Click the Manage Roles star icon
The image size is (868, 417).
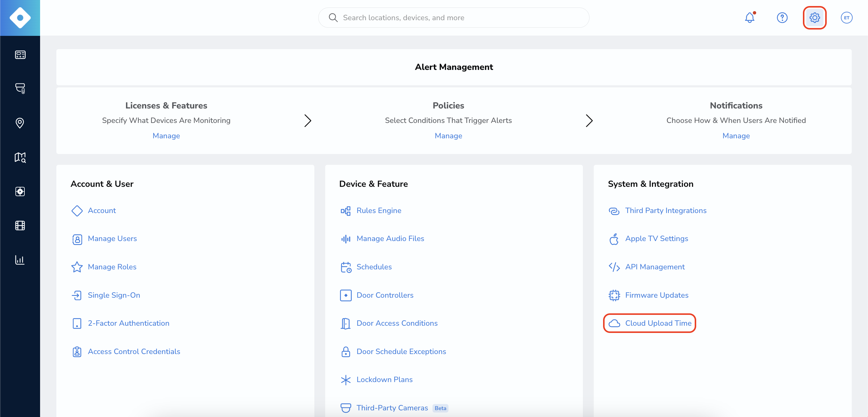[77, 267]
